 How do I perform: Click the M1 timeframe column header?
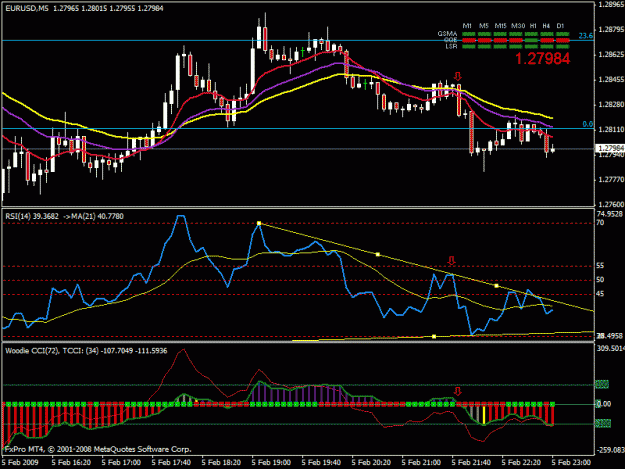tap(468, 26)
